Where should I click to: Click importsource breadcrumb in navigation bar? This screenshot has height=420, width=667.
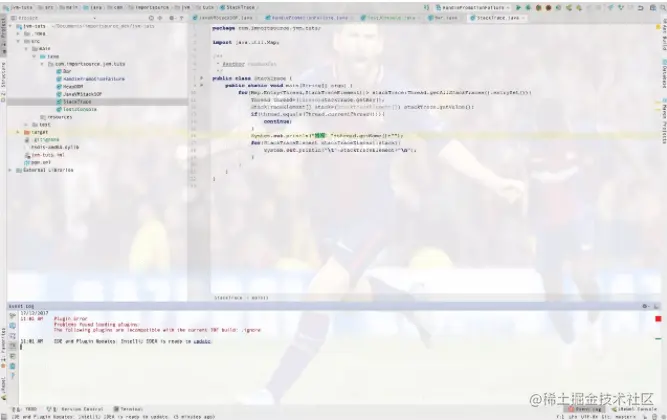(x=148, y=7)
